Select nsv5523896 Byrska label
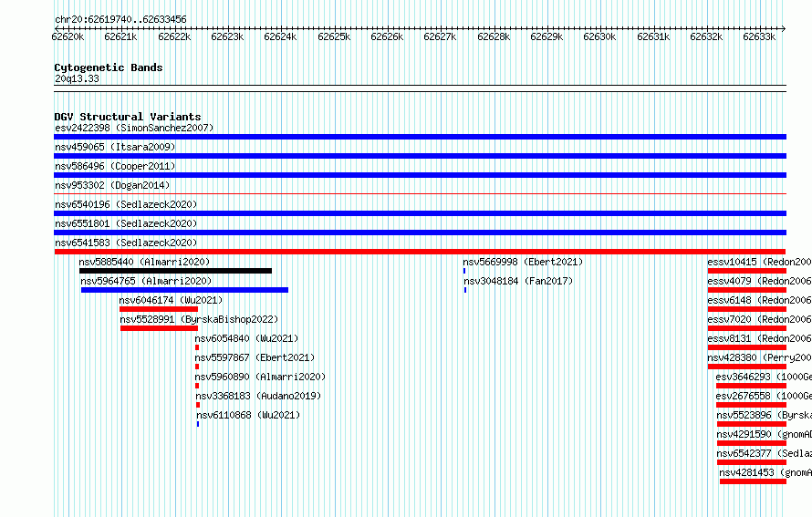The width and height of the screenshot is (812, 517). point(764,415)
